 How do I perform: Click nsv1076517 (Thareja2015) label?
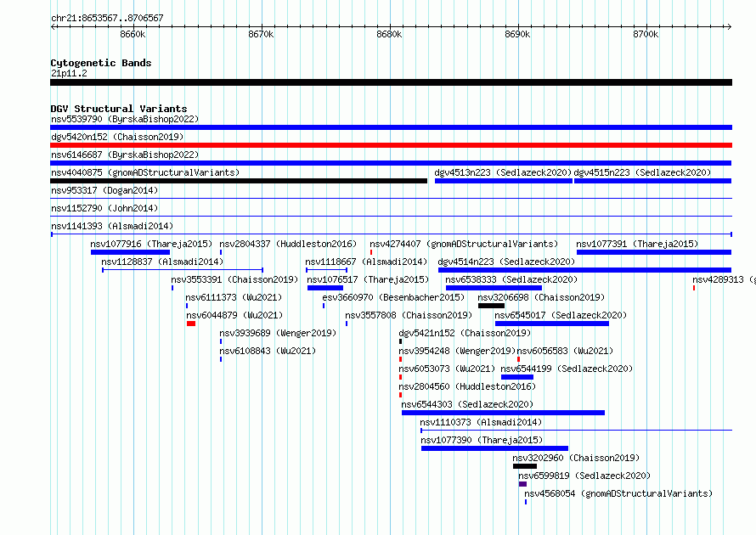[x=368, y=279]
